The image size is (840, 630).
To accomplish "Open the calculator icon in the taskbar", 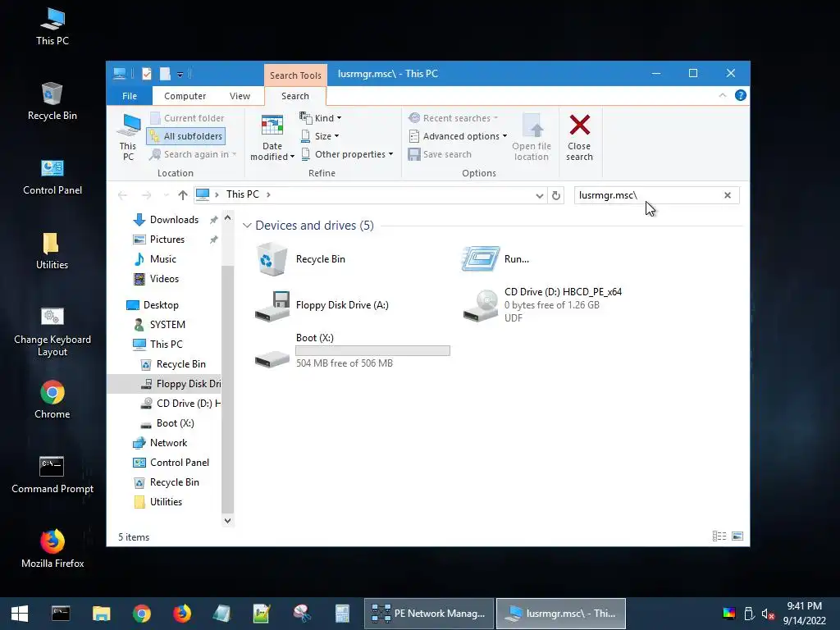I will [x=342, y=614].
